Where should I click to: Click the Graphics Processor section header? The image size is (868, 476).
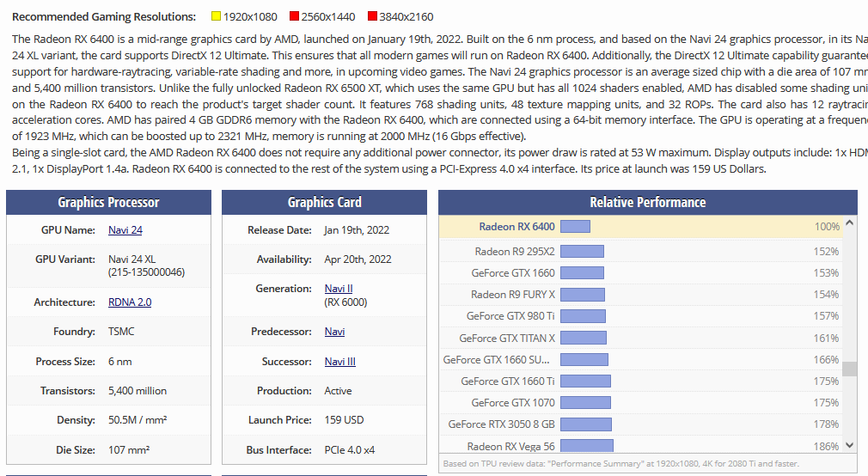point(108,202)
